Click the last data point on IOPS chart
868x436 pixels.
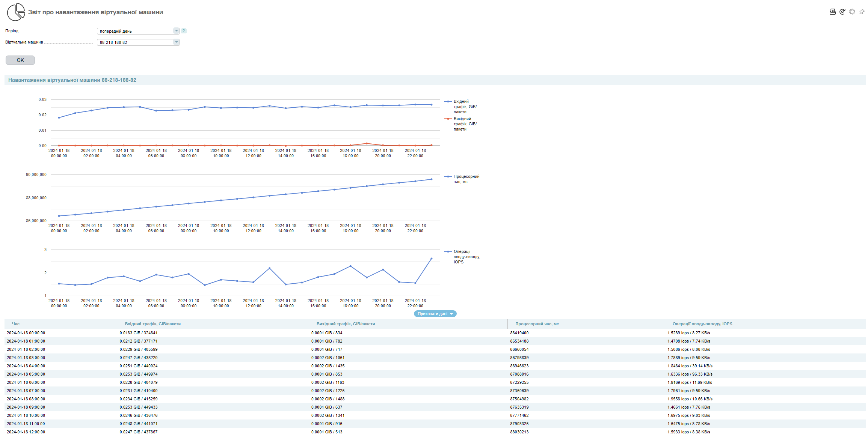tap(431, 259)
